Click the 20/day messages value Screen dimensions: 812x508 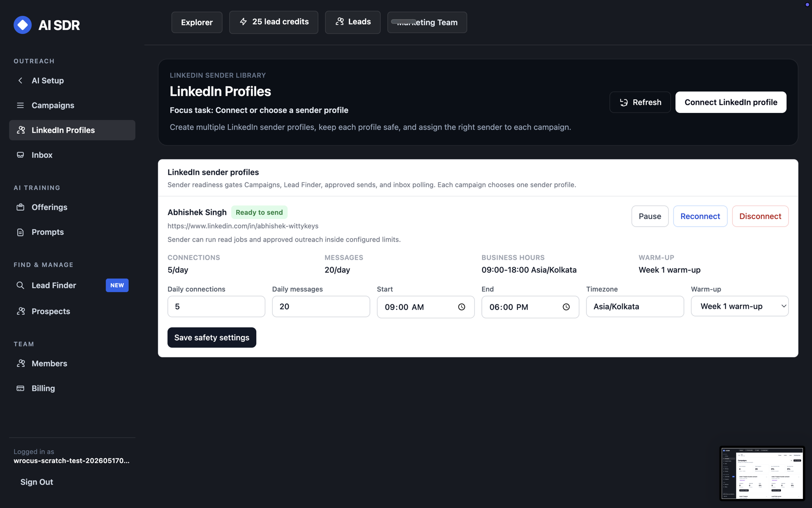pos(337,270)
